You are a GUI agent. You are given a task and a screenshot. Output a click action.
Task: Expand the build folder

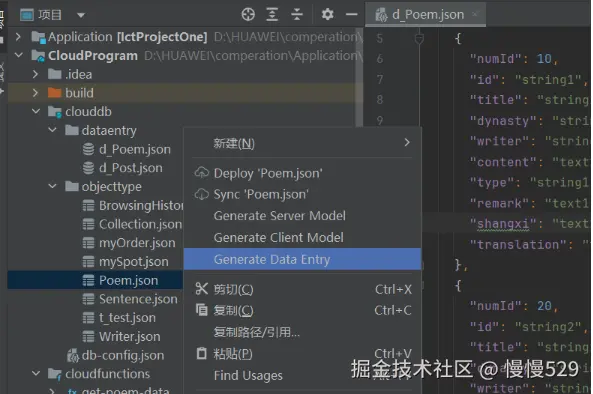tap(35, 93)
